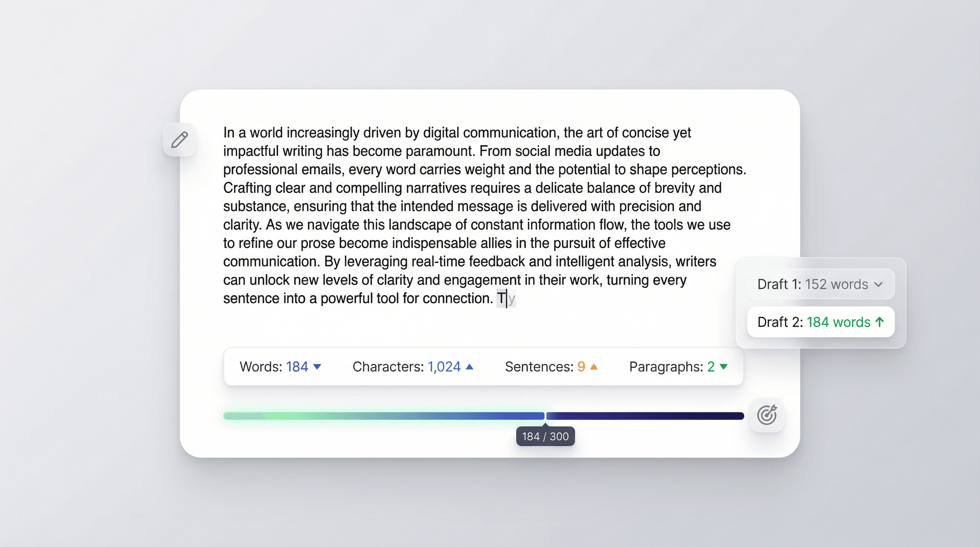Click the target goal icon
This screenshot has height=547, width=980.
pyautogui.click(x=767, y=415)
